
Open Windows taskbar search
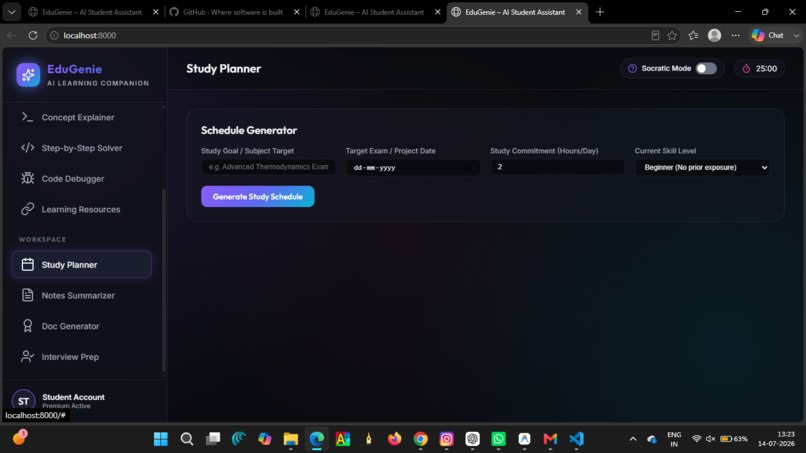(x=187, y=439)
